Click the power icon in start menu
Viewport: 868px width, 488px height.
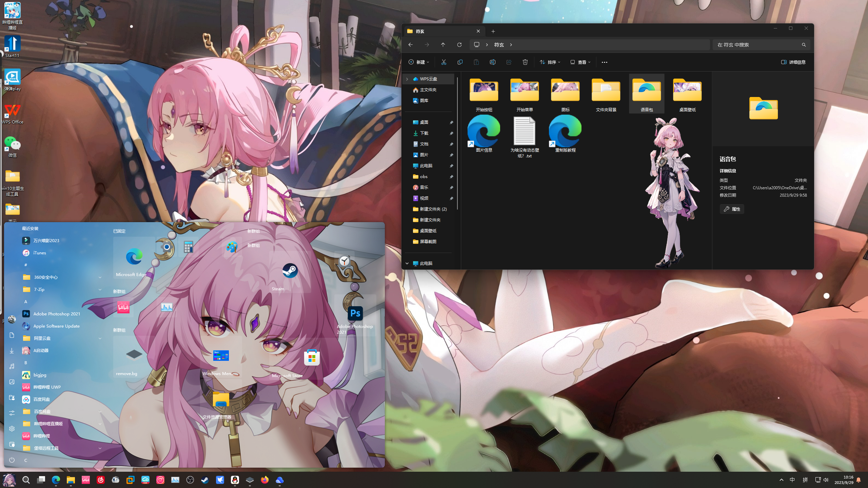(12, 460)
